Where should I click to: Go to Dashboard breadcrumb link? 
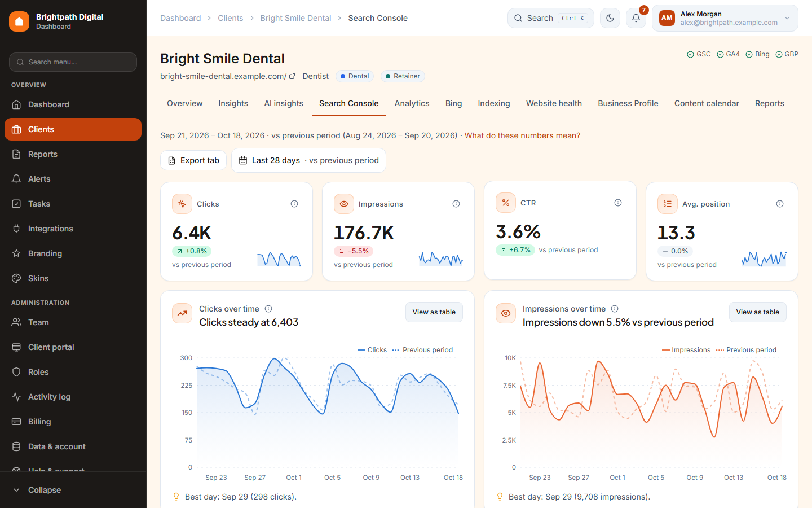tap(180, 18)
